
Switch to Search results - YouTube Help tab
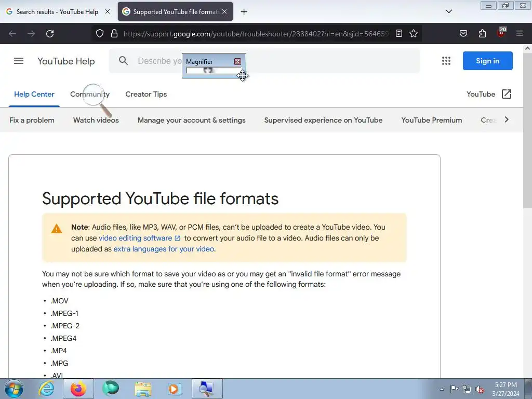(58, 11)
